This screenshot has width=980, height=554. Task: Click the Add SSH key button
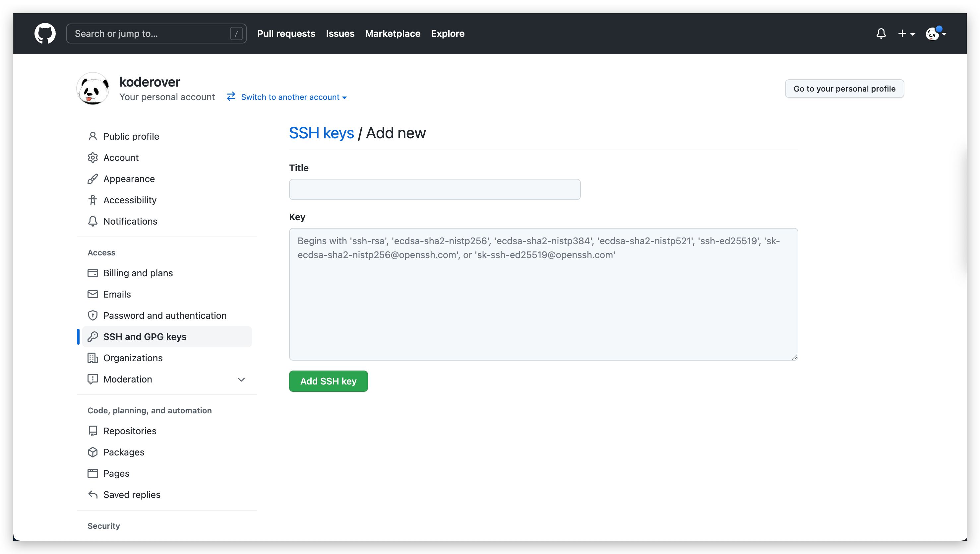pos(328,381)
